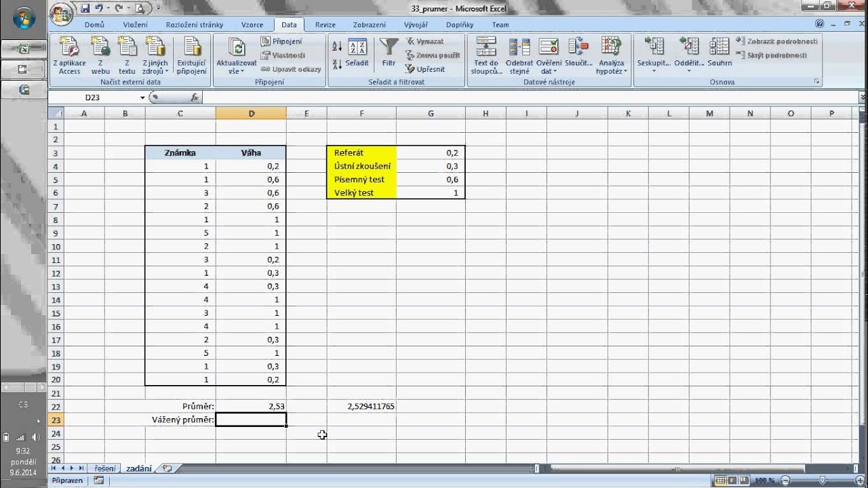
Task: Open Existující připojení
Action: point(192,56)
